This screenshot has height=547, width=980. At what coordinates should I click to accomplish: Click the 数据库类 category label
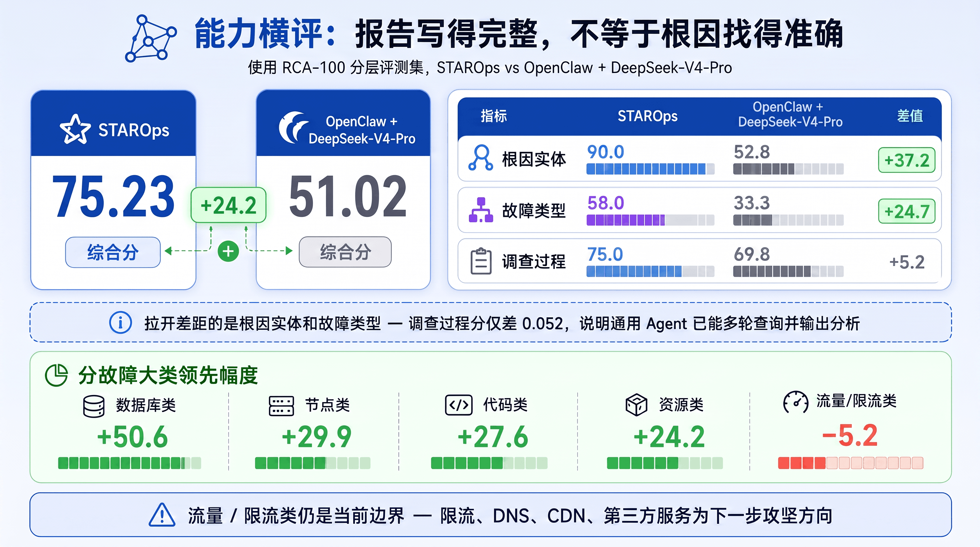pos(146,405)
